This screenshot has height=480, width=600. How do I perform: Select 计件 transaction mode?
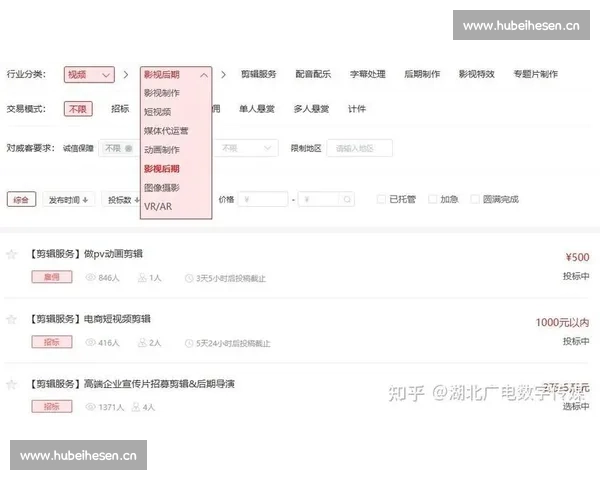pyautogui.click(x=357, y=109)
